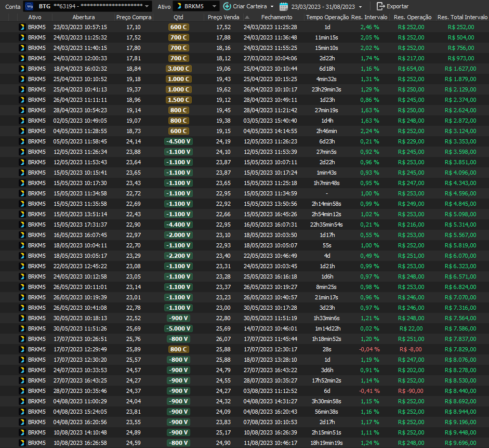Click the BRKM5 asset icon in Ativo selector
This screenshot has width=489, height=448.
pos(178,6)
